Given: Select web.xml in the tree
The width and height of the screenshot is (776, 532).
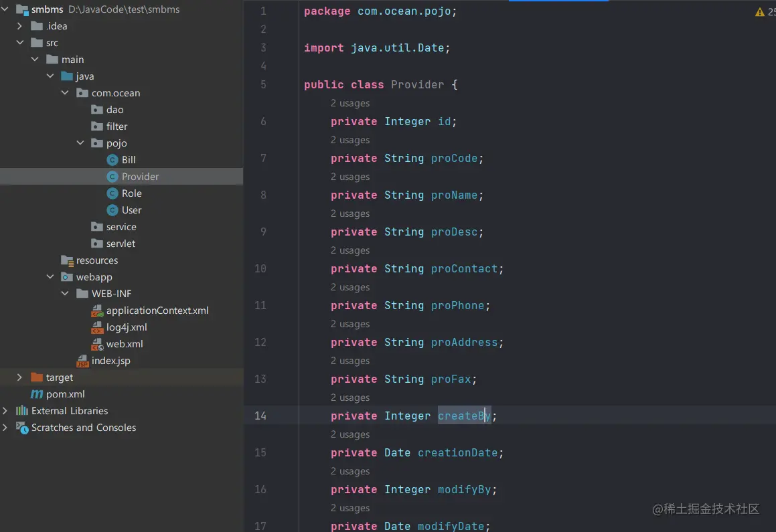Looking at the screenshot, I should click(125, 344).
